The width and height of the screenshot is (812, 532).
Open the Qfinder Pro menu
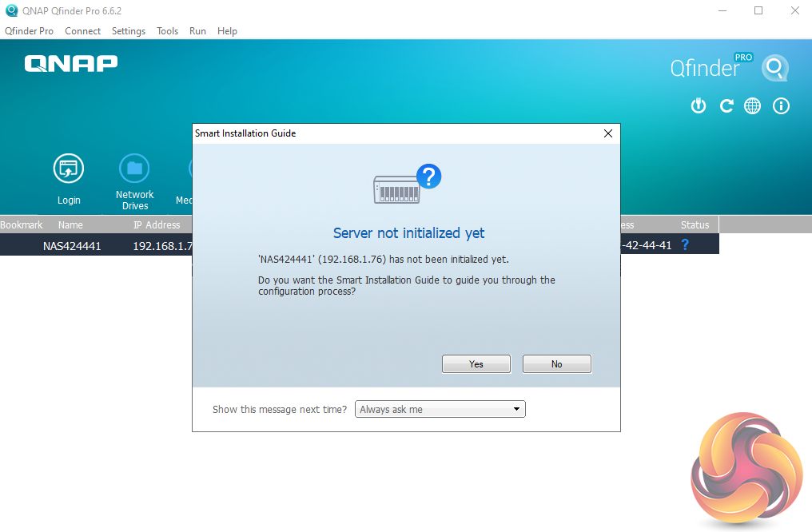29,31
